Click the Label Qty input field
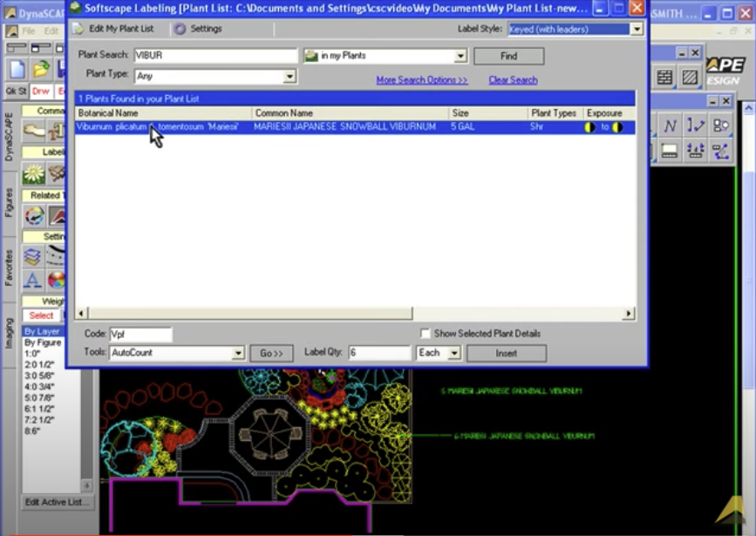This screenshot has width=756, height=536. 379,353
